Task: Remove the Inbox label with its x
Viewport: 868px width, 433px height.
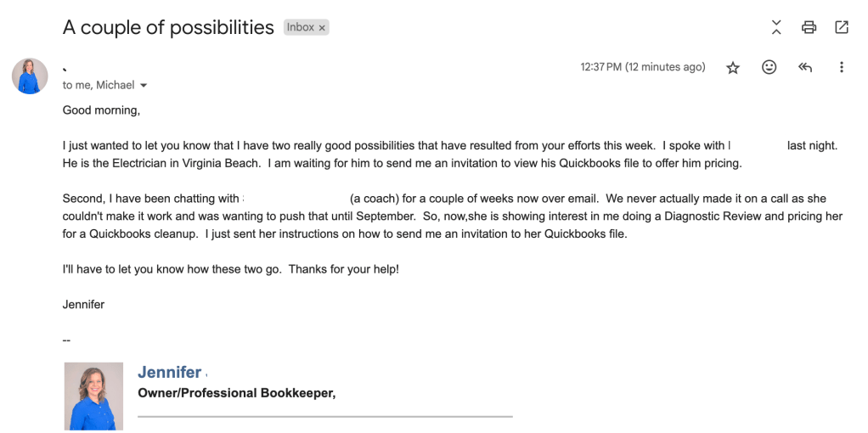Action: (x=323, y=28)
